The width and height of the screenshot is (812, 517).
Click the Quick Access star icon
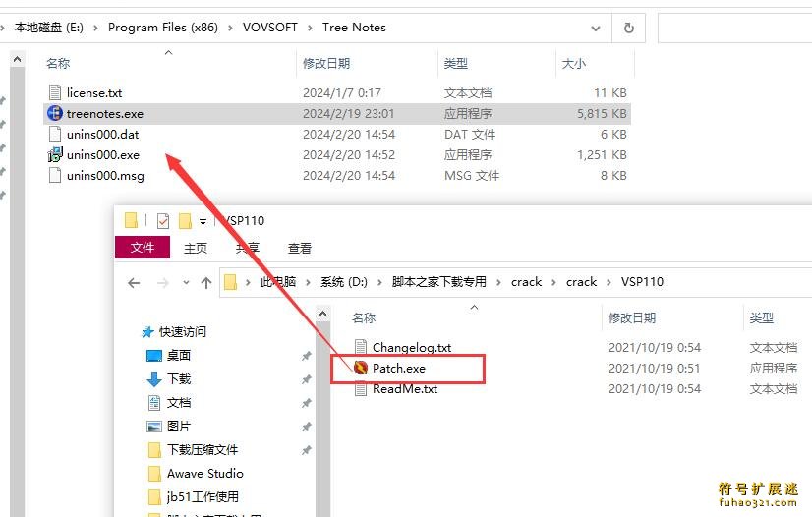(148, 332)
